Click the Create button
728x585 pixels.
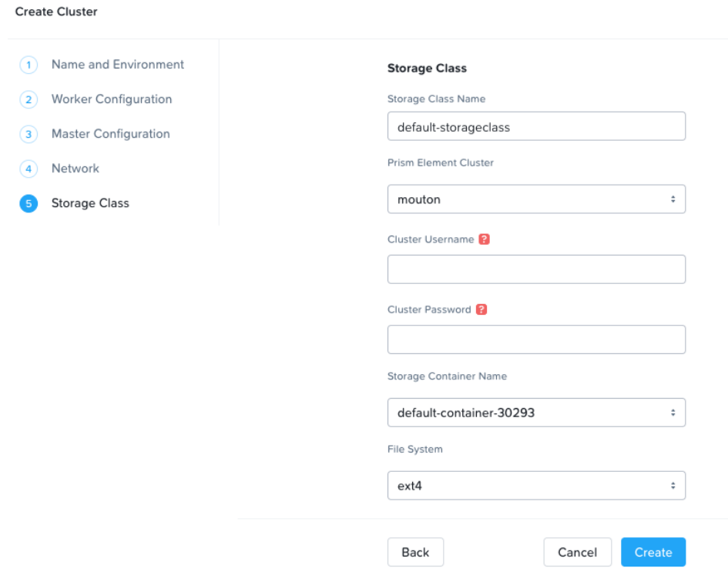click(653, 552)
